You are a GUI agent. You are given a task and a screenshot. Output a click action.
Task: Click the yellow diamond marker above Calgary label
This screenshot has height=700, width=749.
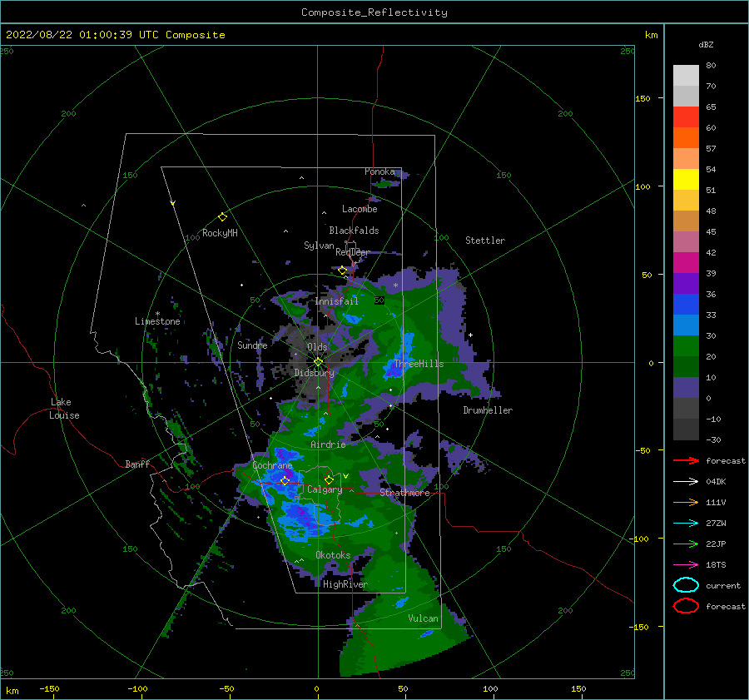coord(329,479)
